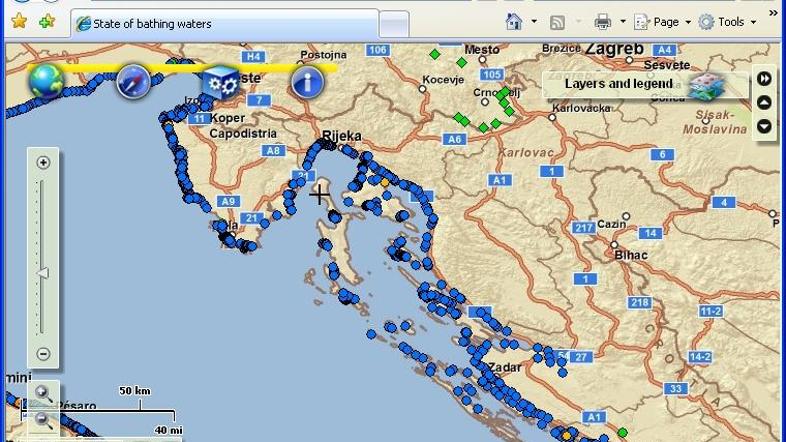Click the globe icon in map toolbar
Screen dimensions: 786x442
[46, 81]
